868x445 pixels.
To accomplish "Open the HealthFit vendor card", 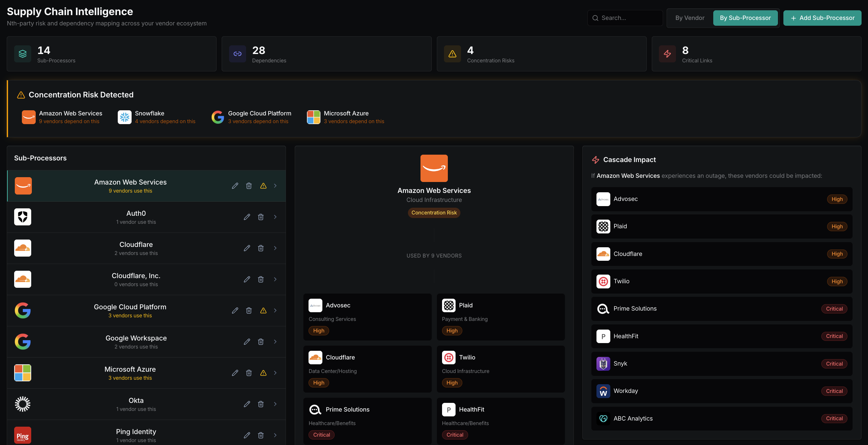I will pyautogui.click(x=501, y=421).
